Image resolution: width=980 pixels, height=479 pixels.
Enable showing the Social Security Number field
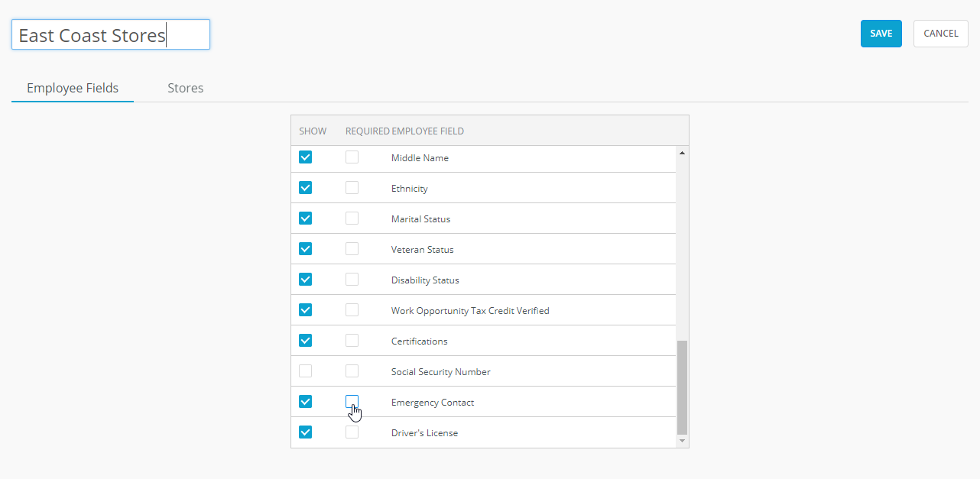click(x=305, y=371)
